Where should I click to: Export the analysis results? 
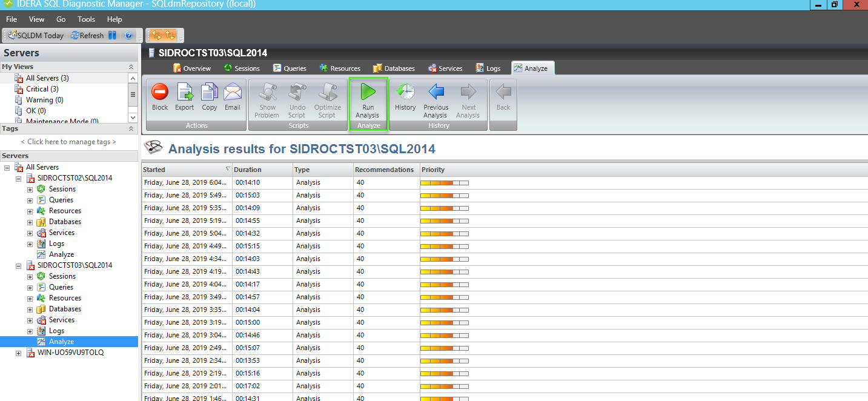(185, 93)
